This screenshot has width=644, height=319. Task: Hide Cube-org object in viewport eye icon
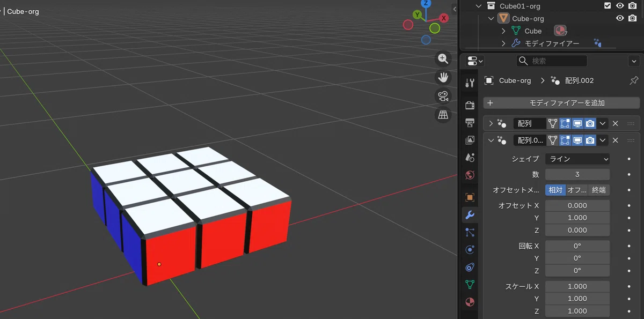pyautogui.click(x=620, y=18)
